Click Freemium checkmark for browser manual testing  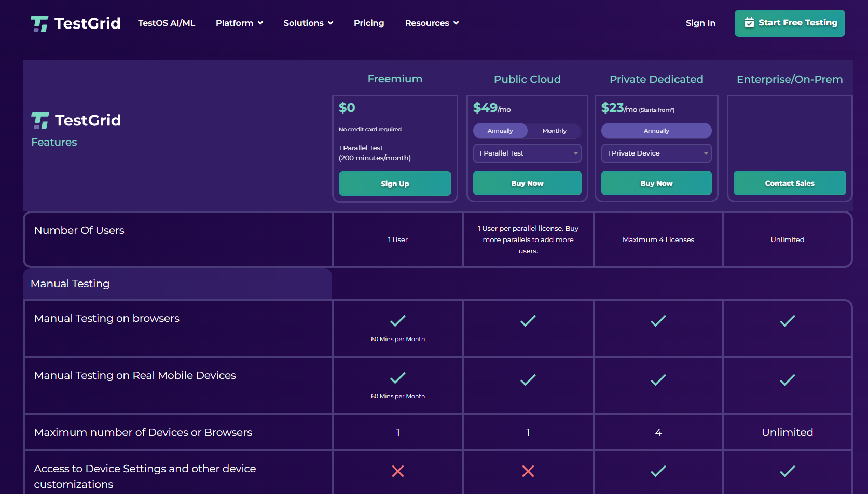click(398, 321)
